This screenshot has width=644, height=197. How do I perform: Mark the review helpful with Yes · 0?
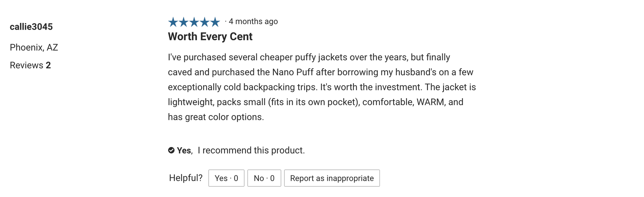pyautogui.click(x=226, y=178)
